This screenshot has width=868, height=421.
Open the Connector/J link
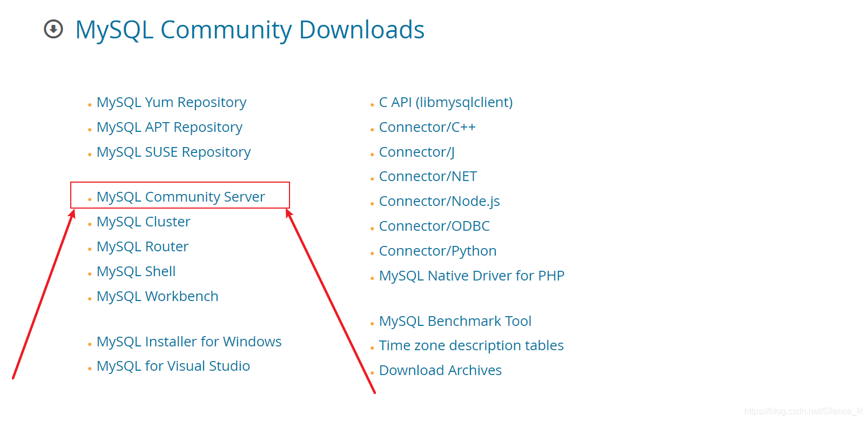[x=417, y=152]
